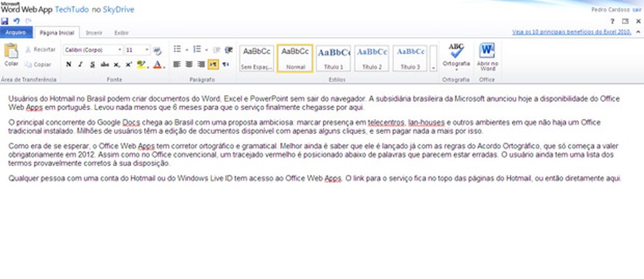Click the Colar (paste) clipboard icon
The height and width of the screenshot is (279, 644).
11,51
